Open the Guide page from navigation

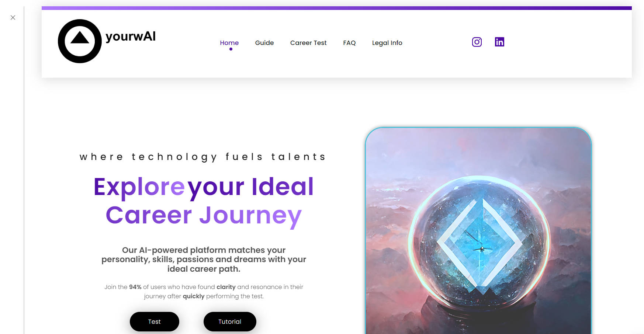tap(264, 43)
